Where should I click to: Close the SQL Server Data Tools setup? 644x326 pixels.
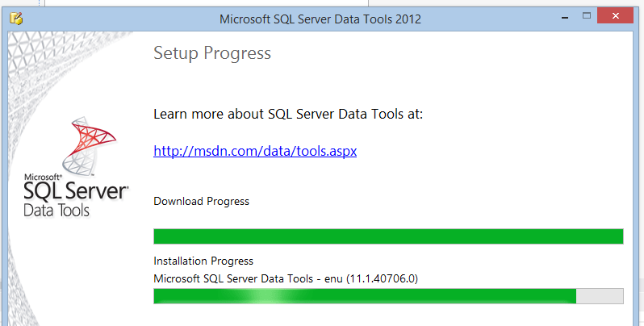coord(617,15)
